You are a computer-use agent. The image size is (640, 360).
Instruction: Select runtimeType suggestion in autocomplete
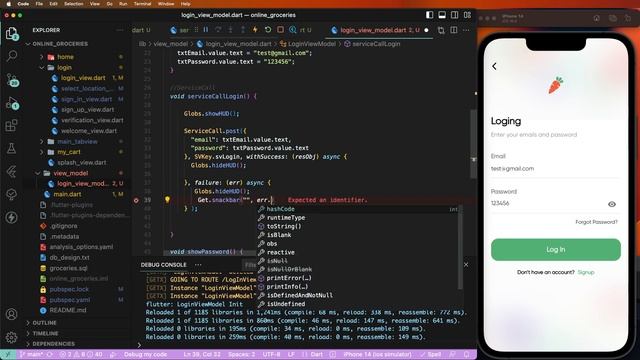coord(286,218)
